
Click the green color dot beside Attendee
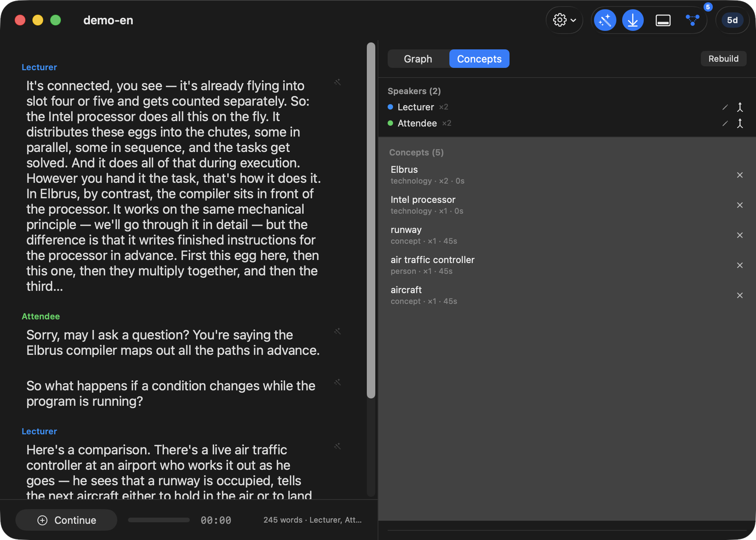click(x=391, y=123)
